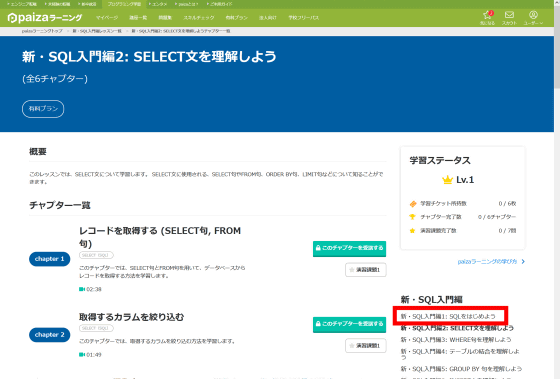Open the エンジニア転職 top tab

[x=22, y=4]
